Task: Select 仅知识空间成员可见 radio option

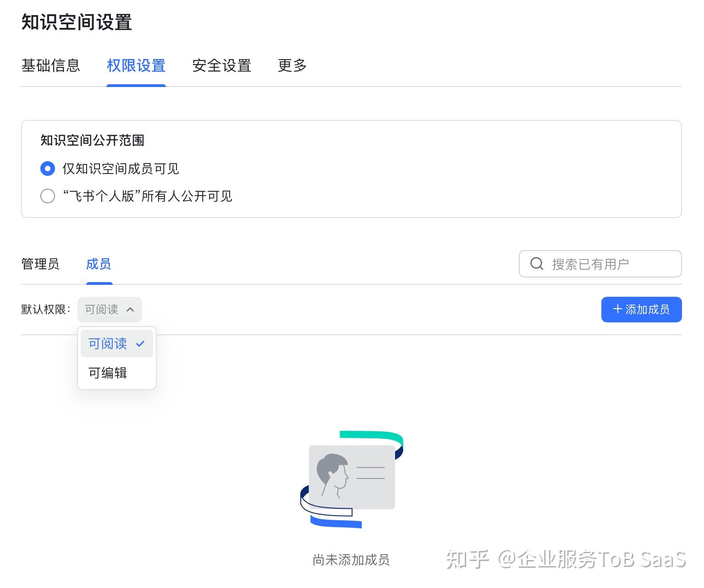Action: tap(48, 169)
